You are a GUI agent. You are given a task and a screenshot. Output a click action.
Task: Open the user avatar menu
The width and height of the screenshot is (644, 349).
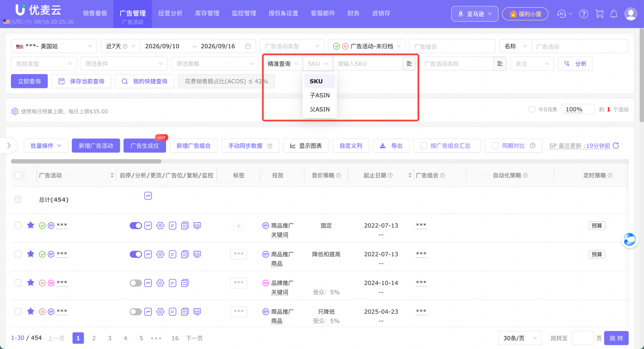pos(630,14)
